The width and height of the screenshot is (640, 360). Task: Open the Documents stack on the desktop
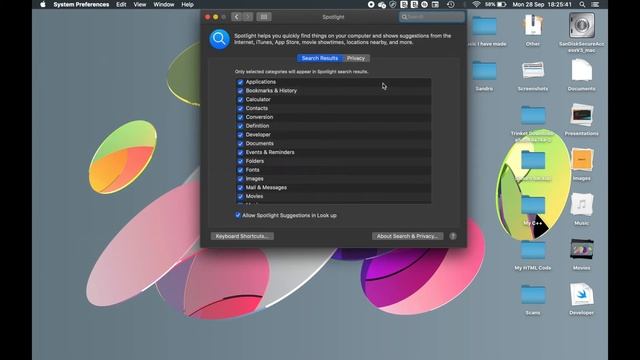tap(582, 70)
